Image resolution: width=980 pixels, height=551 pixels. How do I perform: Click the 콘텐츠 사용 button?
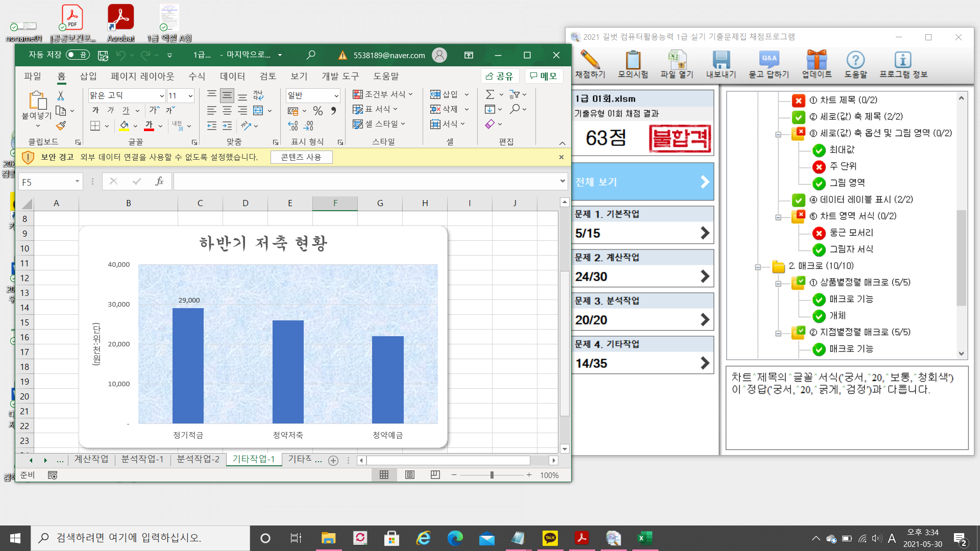coord(301,157)
